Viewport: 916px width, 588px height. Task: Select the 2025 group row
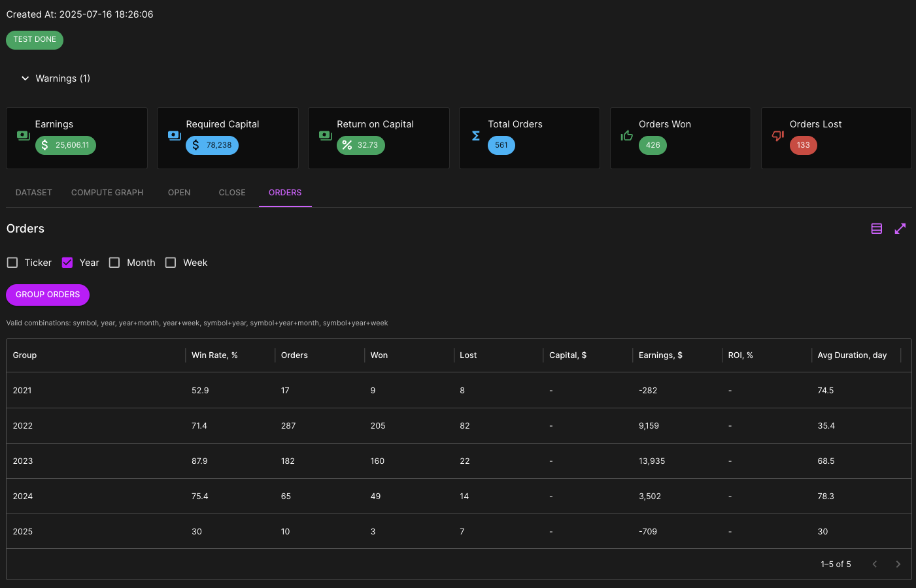pos(459,531)
